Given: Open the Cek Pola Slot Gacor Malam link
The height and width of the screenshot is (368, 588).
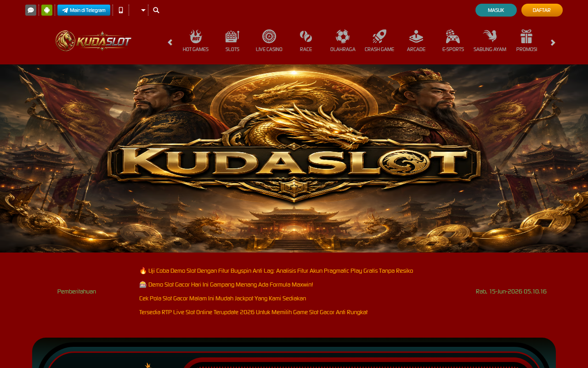Looking at the screenshot, I should point(222,299).
